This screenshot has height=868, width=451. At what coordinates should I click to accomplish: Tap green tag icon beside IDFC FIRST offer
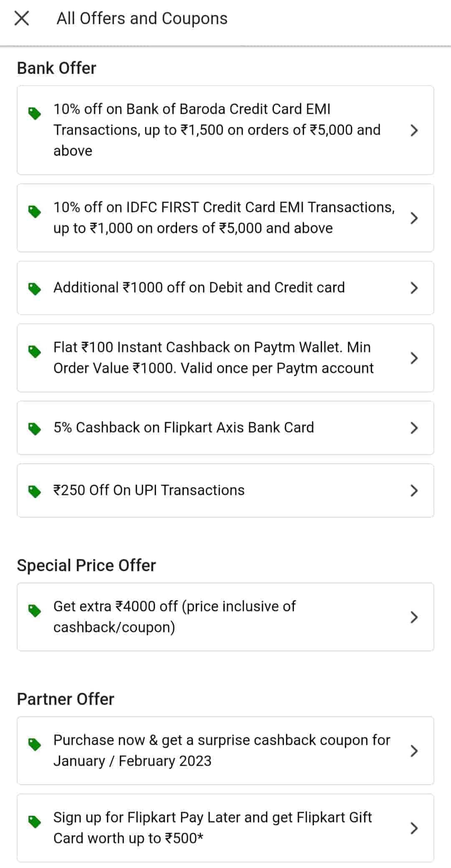[x=35, y=211]
